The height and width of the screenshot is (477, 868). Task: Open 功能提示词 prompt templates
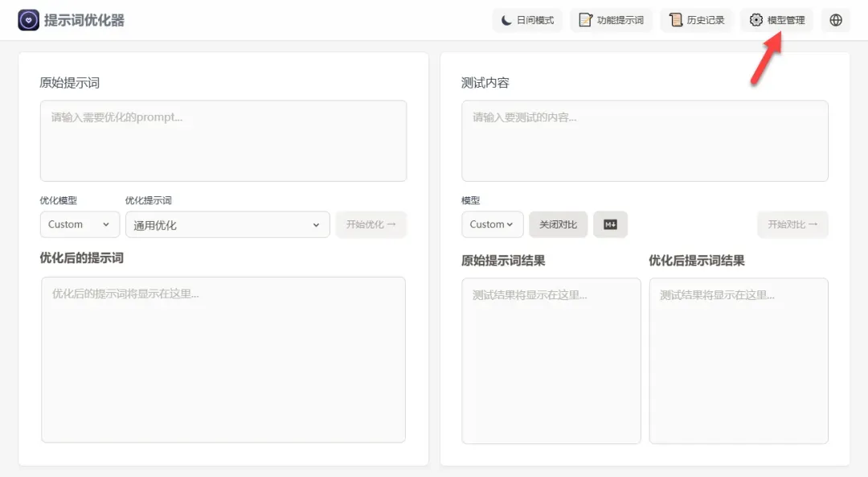611,20
